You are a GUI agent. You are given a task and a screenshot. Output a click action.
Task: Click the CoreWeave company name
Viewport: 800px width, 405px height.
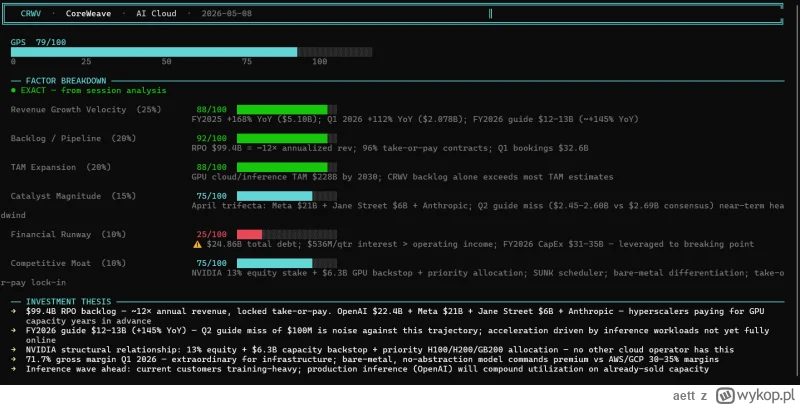click(x=88, y=13)
